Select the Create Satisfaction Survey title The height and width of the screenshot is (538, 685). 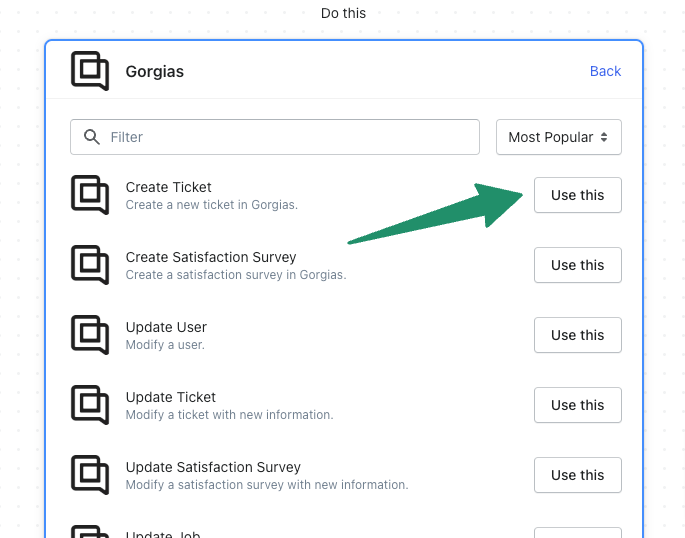tap(211, 257)
